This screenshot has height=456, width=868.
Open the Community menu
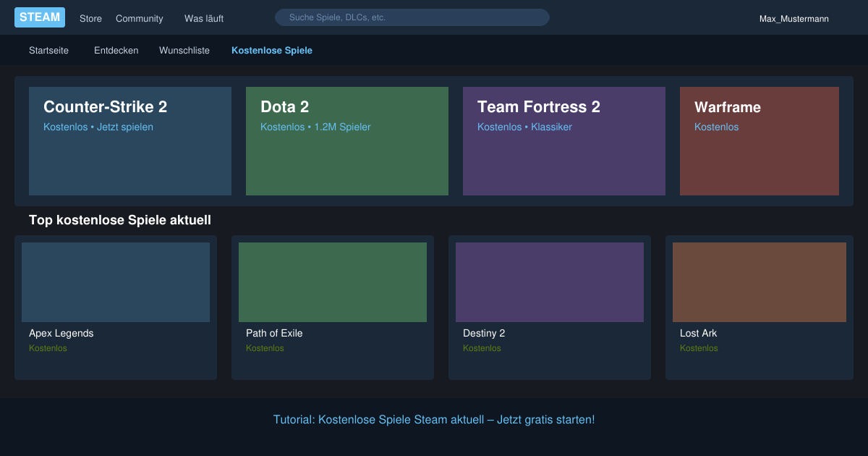(x=140, y=19)
